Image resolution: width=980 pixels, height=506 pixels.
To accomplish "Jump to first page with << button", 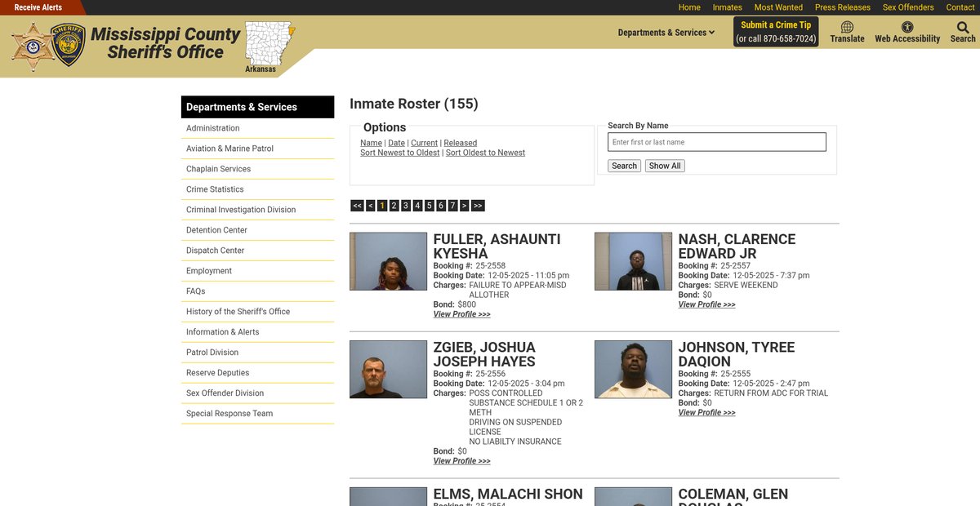I will tap(357, 206).
